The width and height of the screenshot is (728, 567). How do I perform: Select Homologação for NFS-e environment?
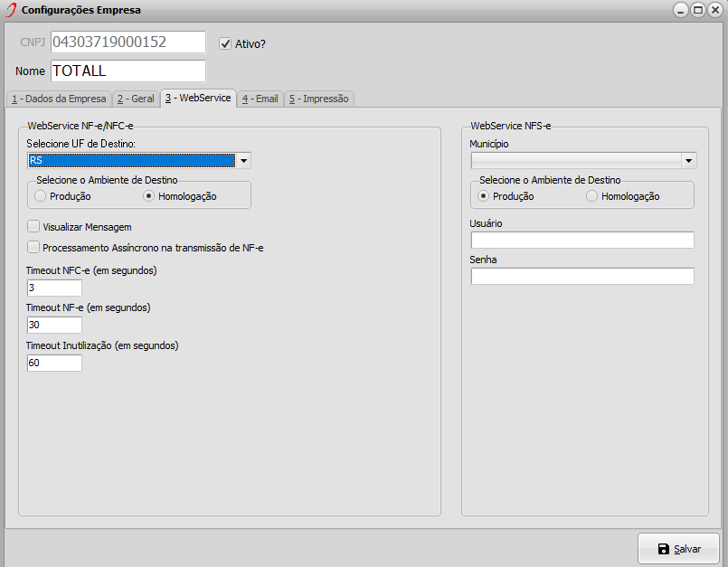[x=591, y=196]
